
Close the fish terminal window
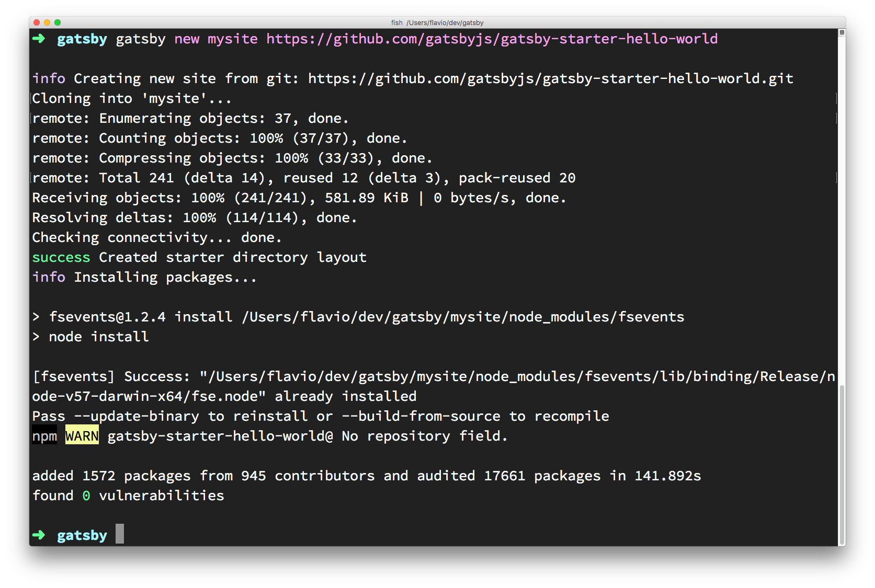pyautogui.click(x=37, y=22)
